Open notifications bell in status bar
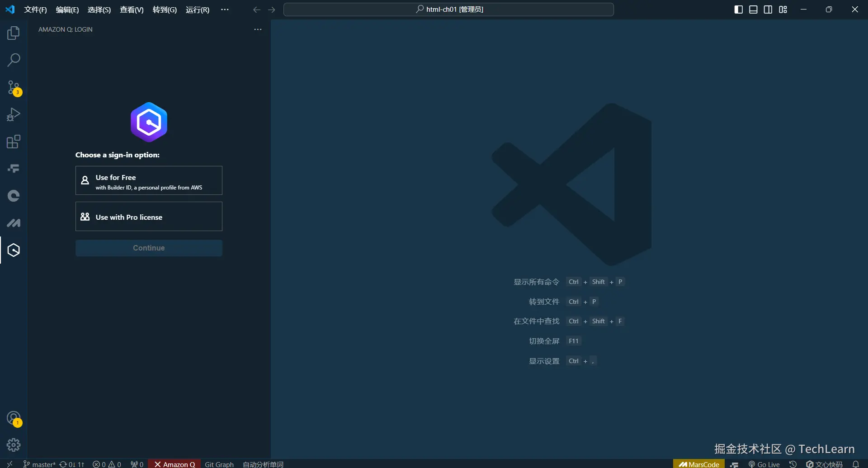This screenshot has height=468, width=868. click(x=856, y=464)
